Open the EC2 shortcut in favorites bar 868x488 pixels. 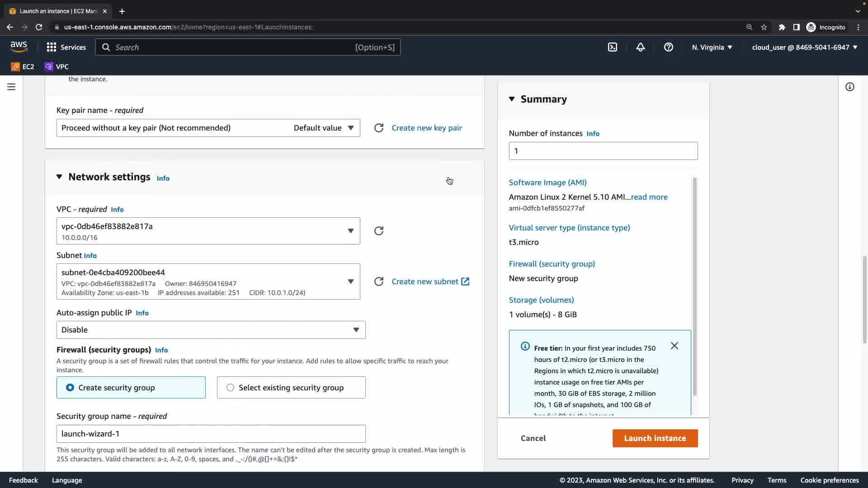[x=23, y=66]
